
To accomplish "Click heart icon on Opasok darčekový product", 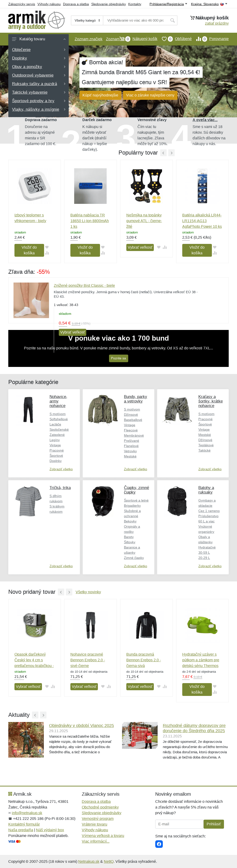I will (x=47, y=686).
